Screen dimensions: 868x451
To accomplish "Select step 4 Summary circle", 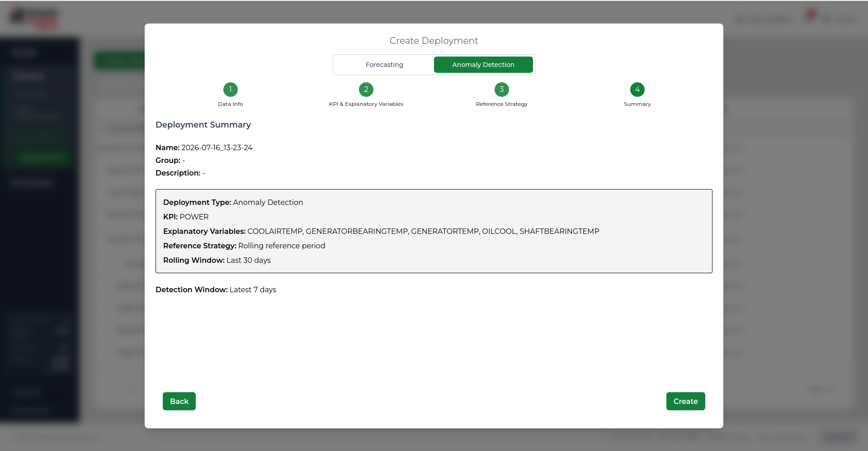I will [637, 90].
